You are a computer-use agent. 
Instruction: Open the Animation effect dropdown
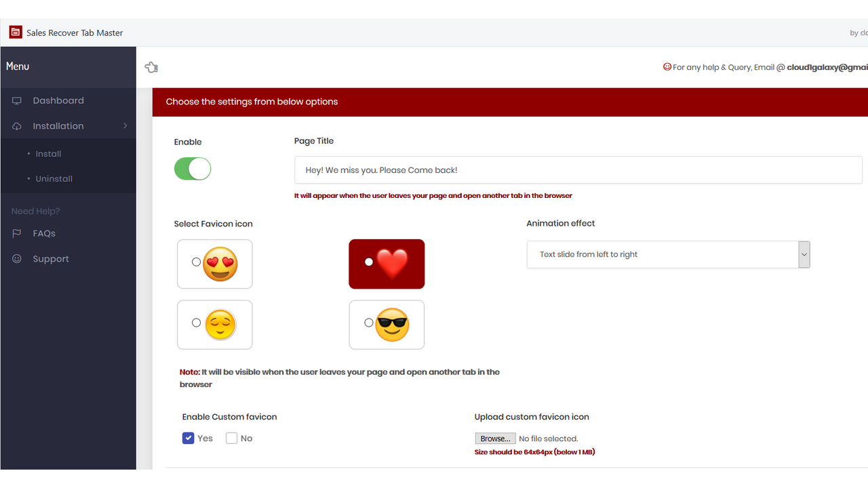point(668,255)
